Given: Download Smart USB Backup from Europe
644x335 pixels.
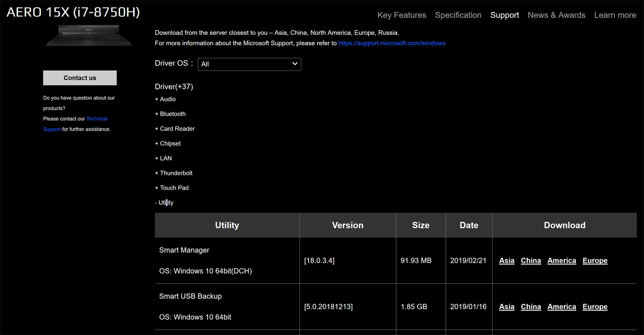Looking at the screenshot, I should tap(595, 307).
